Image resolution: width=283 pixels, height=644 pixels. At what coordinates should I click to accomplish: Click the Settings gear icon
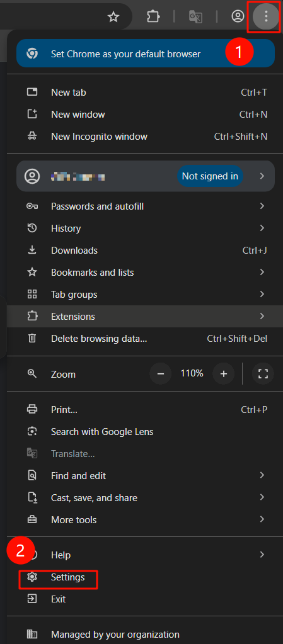click(32, 577)
